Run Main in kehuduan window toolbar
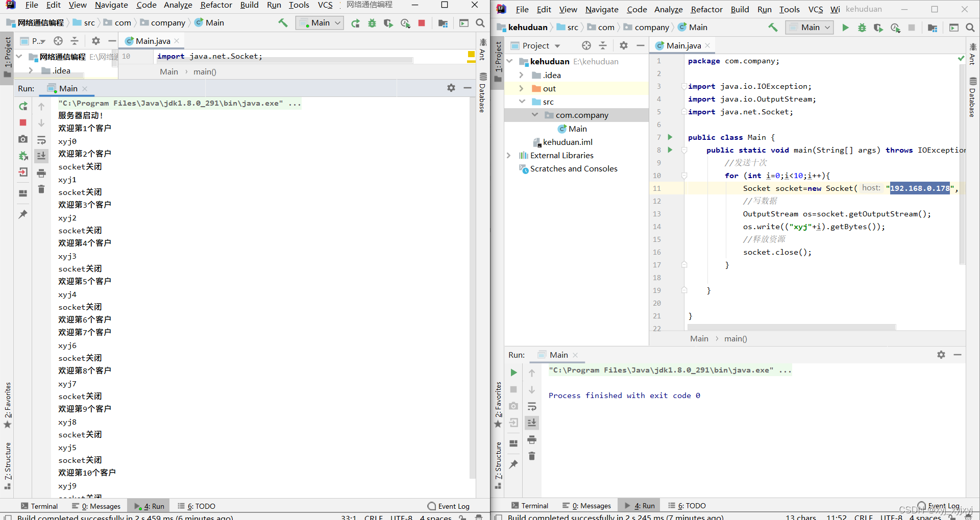 [x=845, y=28]
